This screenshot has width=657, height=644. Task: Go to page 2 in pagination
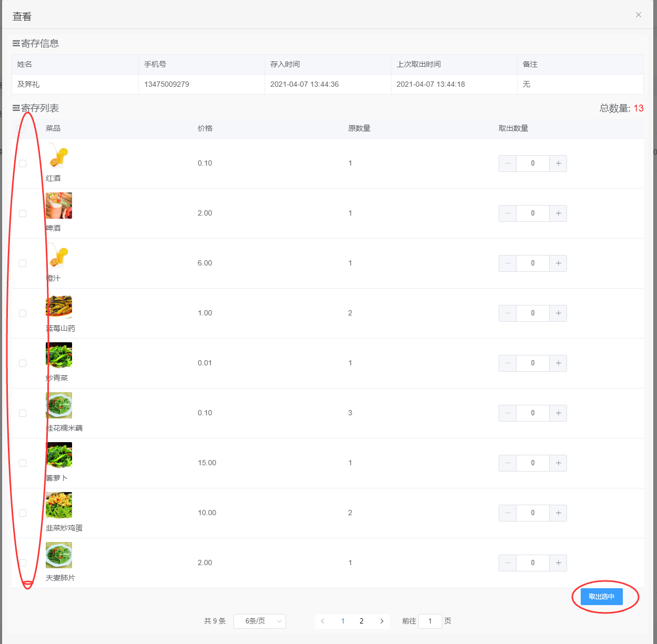[361, 621]
